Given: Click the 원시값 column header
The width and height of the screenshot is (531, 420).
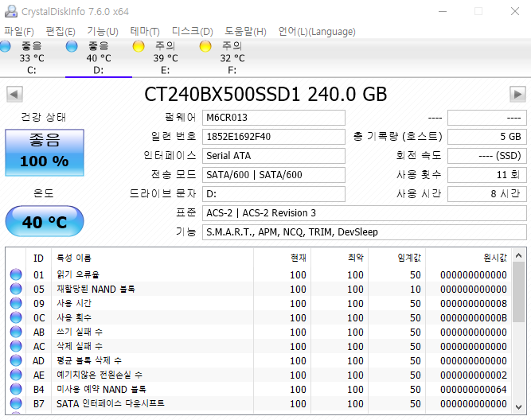Looking at the screenshot, I should click(x=468, y=259).
